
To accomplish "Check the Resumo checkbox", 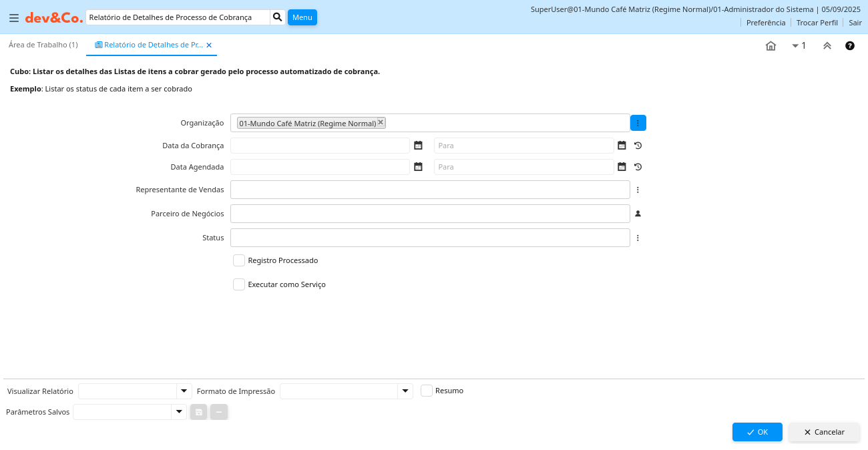I will click(427, 391).
